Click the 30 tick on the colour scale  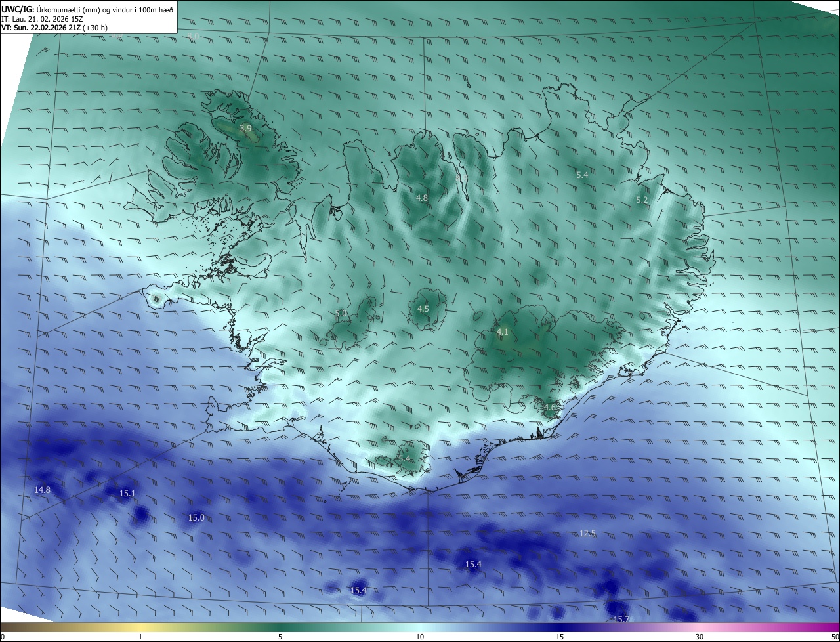(700, 637)
